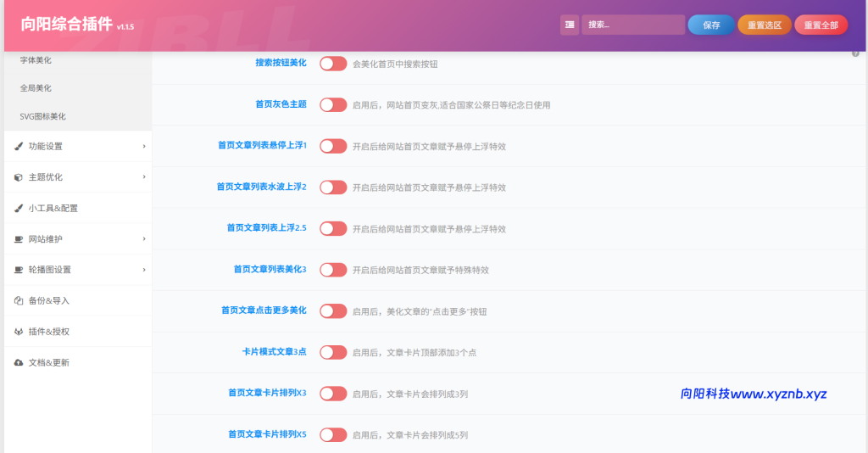Open the 插件&授权 menu section

pyautogui.click(x=78, y=332)
